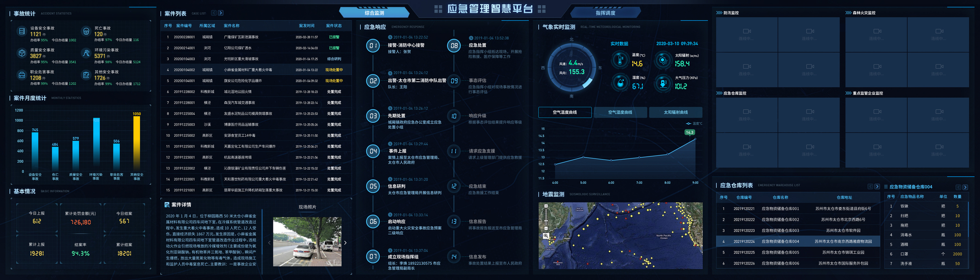Switch to the 综合监测 tab

(x=374, y=13)
